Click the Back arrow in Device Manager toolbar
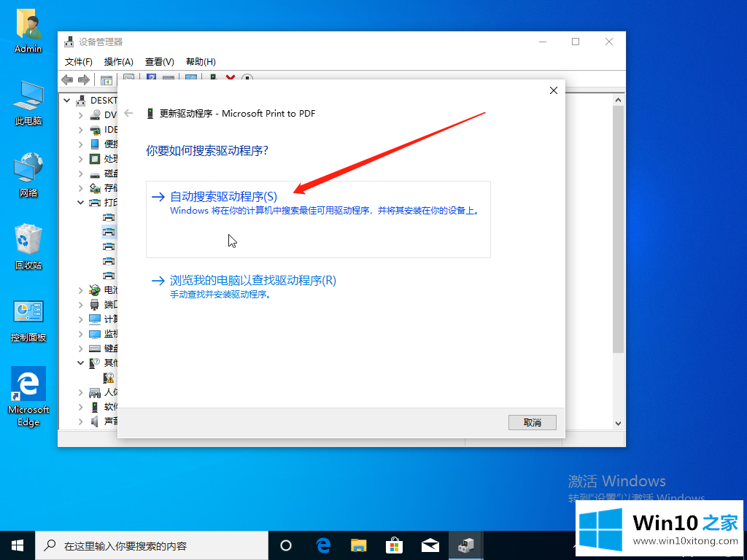Image resolution: width=747 pixels, height=560 pixels. point(67,79)
